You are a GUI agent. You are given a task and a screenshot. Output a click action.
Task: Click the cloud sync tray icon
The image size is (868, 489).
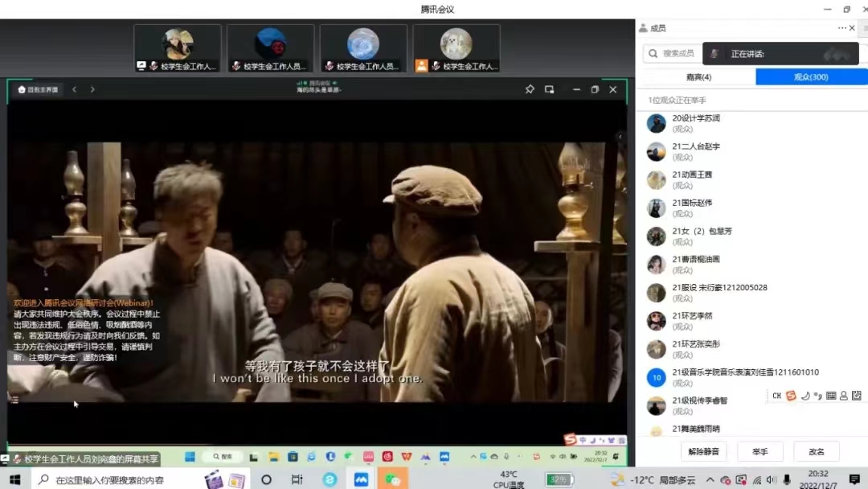point(725,479)
